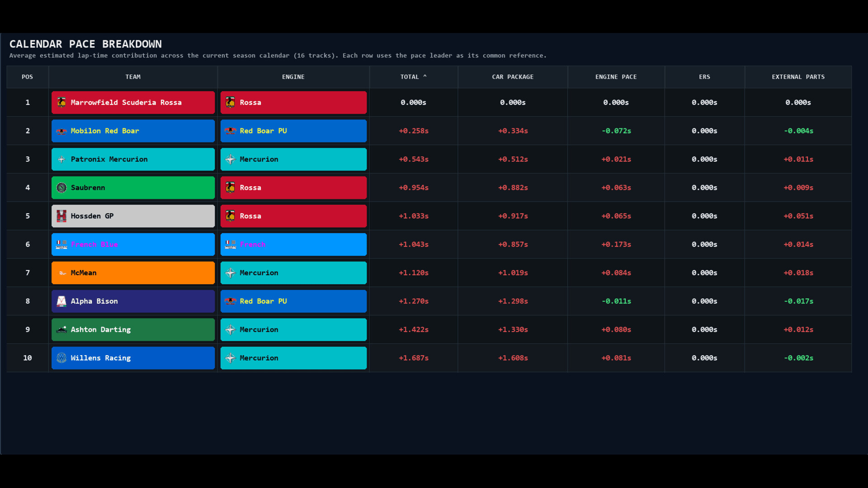Click Mercurion engine logo in row 3
868x488 pixels.
(231, 160)
